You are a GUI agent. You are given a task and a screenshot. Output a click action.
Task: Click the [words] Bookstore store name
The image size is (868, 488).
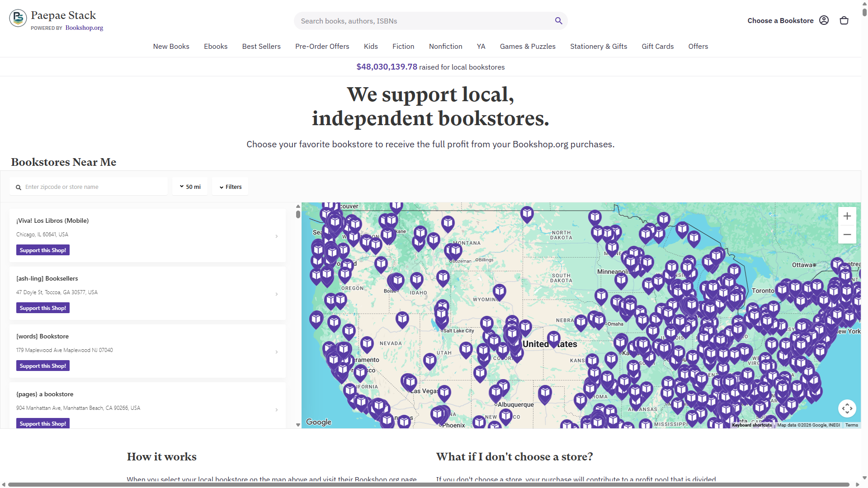pos(42,336)
